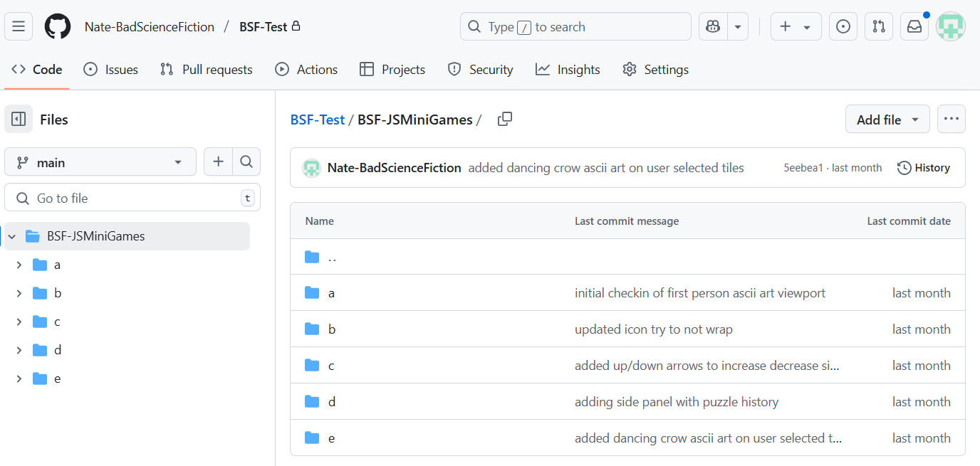Viewport: 980px width, 466px height.
Task: Open the Copilot chat icon
Action: 713,26
